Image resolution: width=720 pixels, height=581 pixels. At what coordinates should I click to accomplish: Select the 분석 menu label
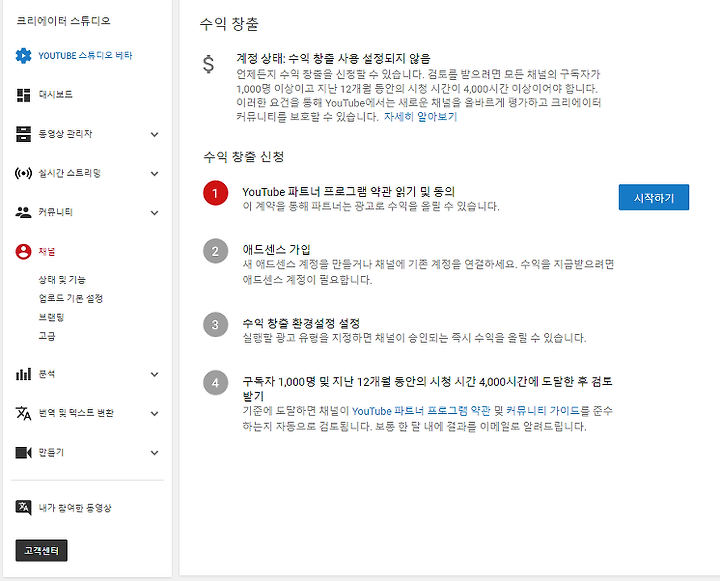(x=47, y=374)
